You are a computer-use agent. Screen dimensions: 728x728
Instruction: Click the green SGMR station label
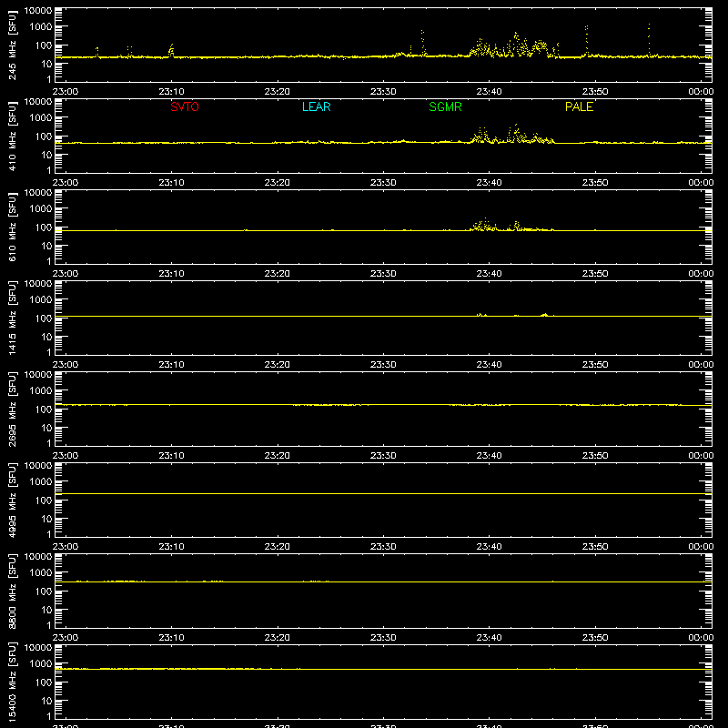point(445,106)
